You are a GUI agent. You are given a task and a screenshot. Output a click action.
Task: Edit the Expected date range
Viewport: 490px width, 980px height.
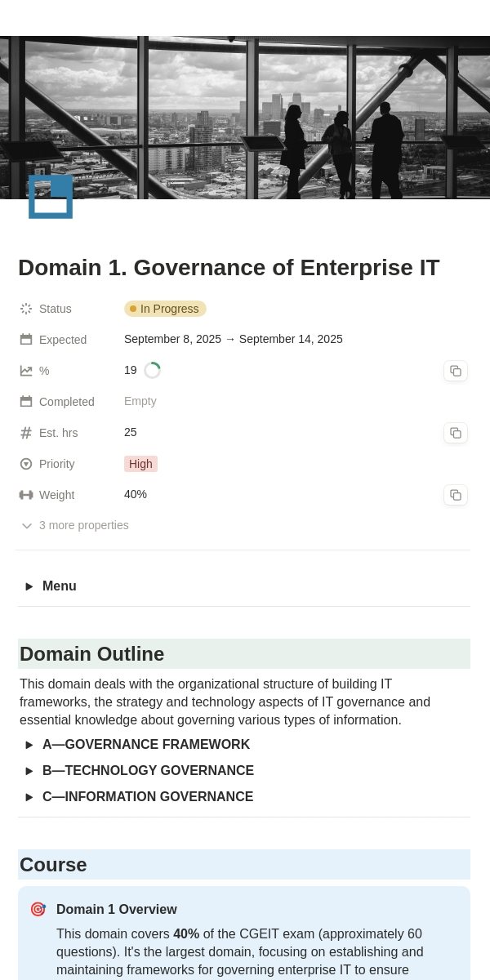click(x=234, y=339)
